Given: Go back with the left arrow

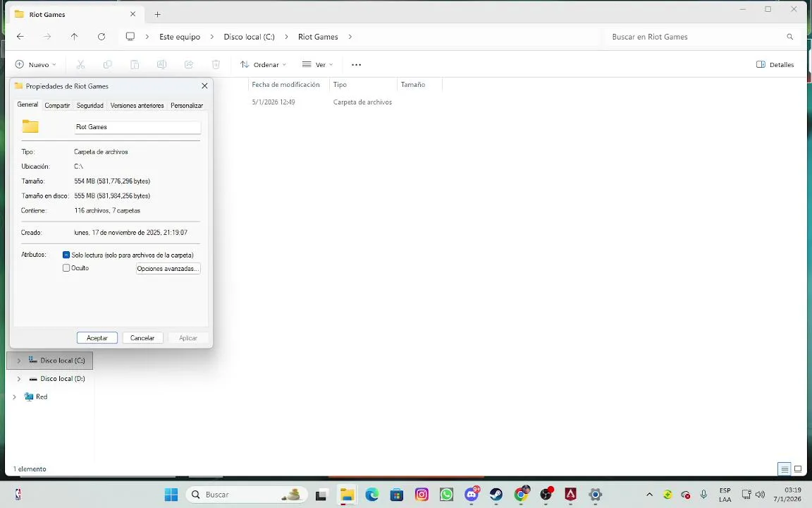Looking at the screenshot, I should (x=20, y=36).
